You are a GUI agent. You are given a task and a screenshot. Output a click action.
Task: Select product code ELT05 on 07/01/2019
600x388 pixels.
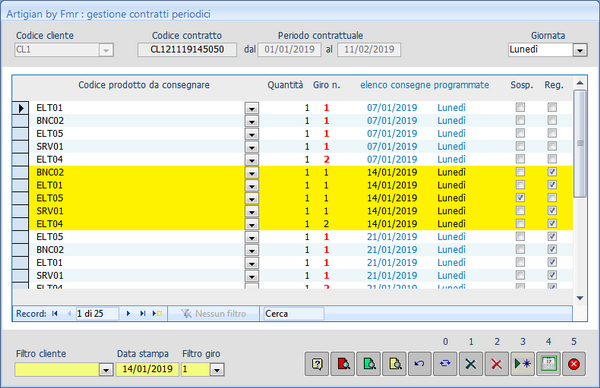click(50, 134)
